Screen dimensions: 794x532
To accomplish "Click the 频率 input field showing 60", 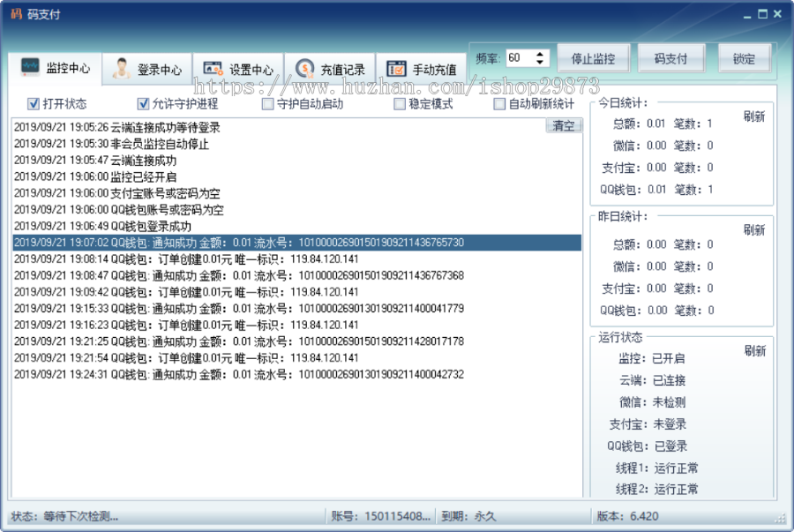I will click(x=520, y=57).
